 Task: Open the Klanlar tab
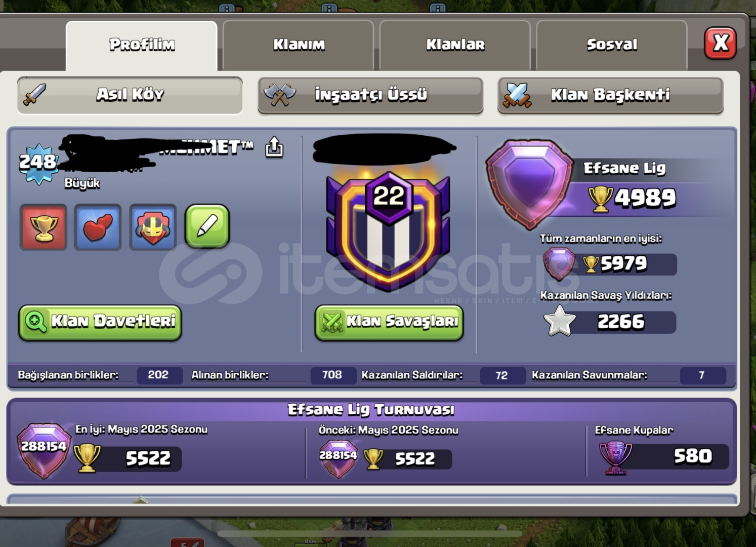(455, 45)
